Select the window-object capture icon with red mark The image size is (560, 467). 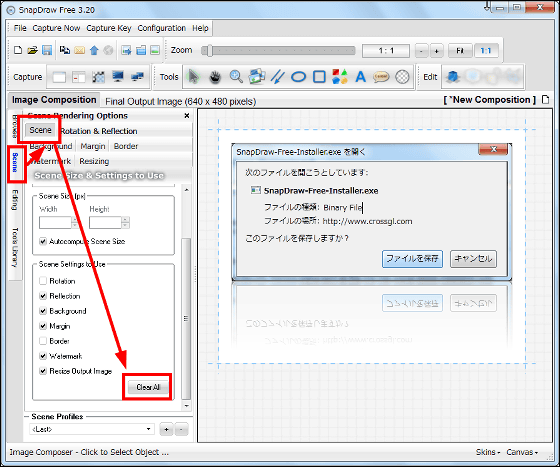[x=79, y=77]
